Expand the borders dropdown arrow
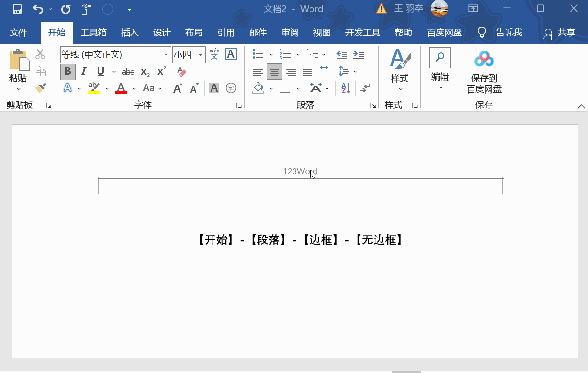This screenshot has width=588, height=373. 298,88
